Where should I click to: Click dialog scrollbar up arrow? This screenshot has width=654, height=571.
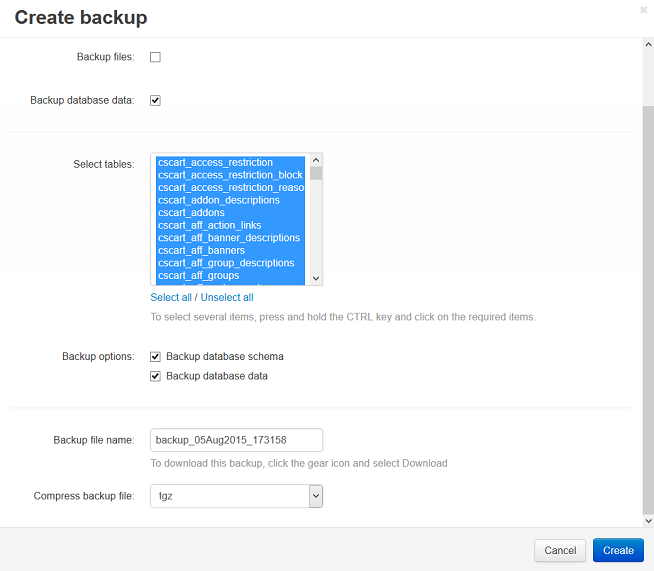[x=648, y=44]
